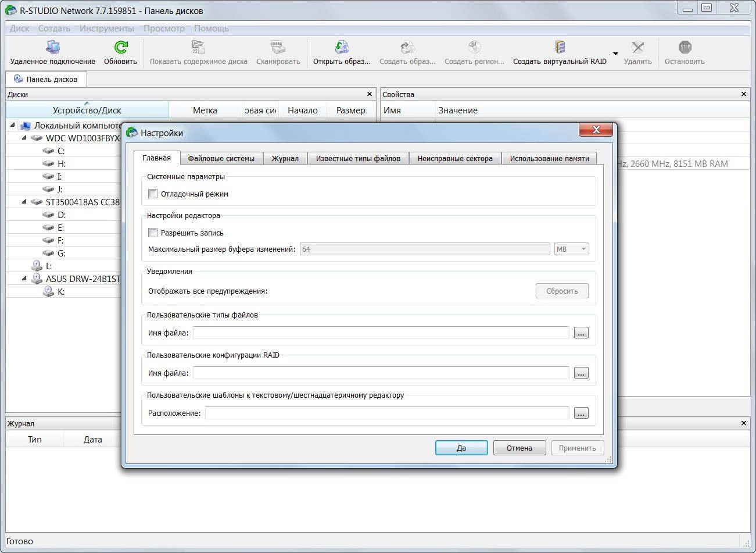The width and height of the screenshot is (756, 553).
Task: Click the Создать образ toolbar icon
Action: pos(407,47)
